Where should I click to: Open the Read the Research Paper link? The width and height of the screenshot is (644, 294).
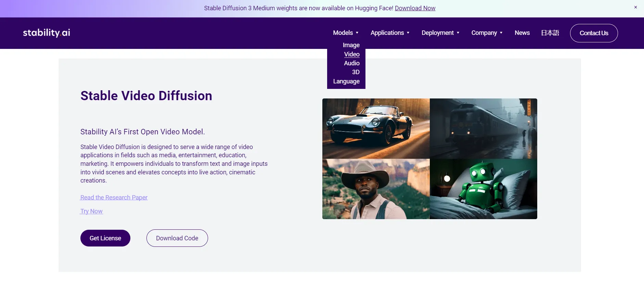tap(114, 198)
